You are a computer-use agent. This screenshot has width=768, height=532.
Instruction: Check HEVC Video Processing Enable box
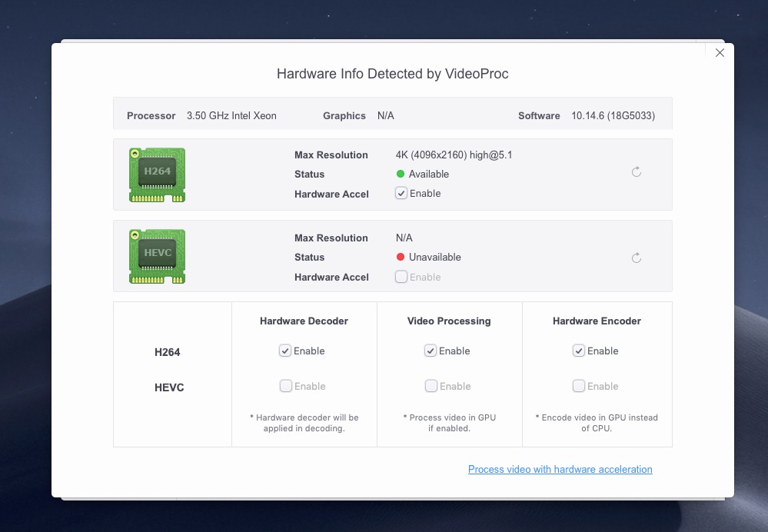(x=431, y=386)
